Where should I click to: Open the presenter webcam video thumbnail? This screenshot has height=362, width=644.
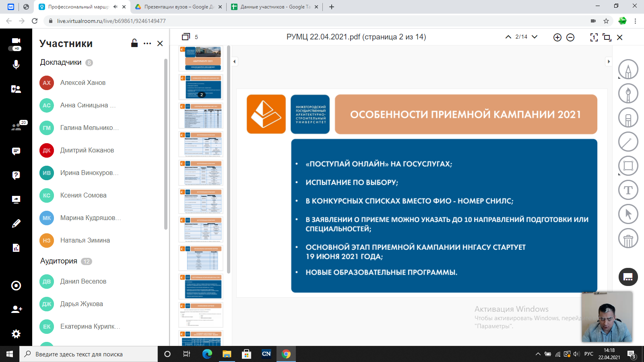click(607, 317)
